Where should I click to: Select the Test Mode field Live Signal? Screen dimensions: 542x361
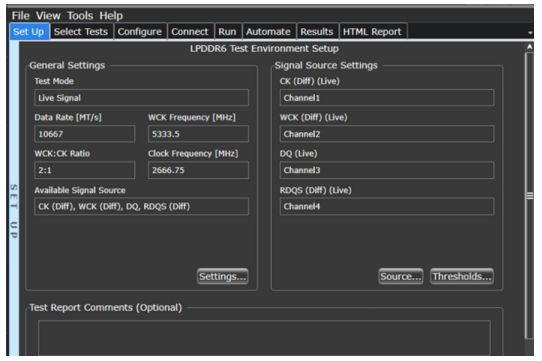pyautogui.click(x=141, y=98)
